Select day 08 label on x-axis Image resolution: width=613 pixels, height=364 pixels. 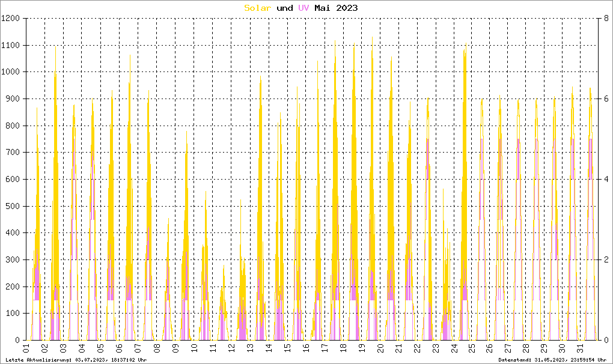coord(156,348)
